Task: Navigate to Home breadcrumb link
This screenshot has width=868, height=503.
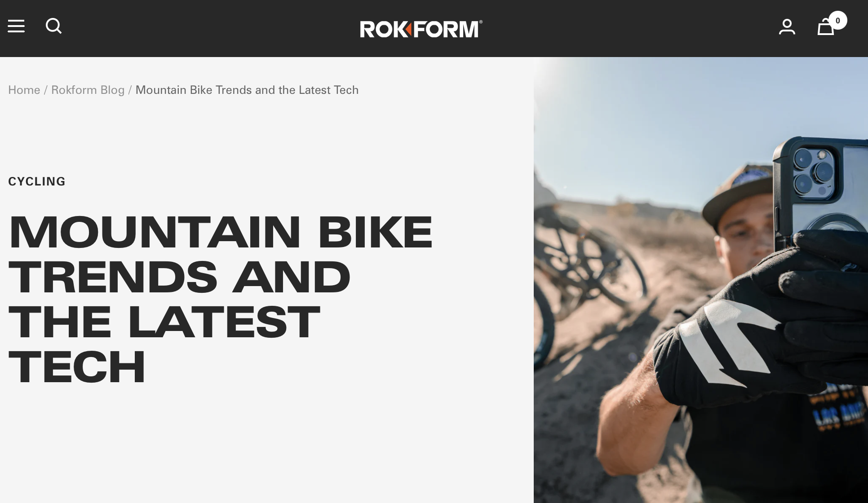Action: (x=24, y=90)
